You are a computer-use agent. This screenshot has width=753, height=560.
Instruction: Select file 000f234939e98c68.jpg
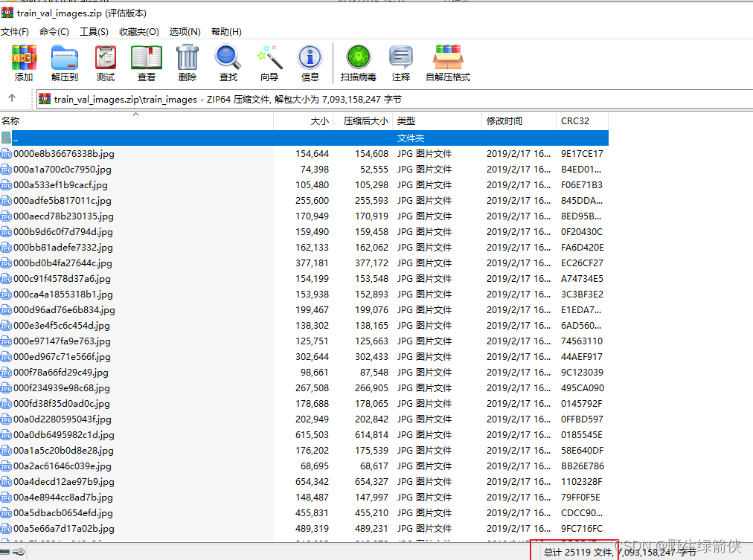pos(62,388)
